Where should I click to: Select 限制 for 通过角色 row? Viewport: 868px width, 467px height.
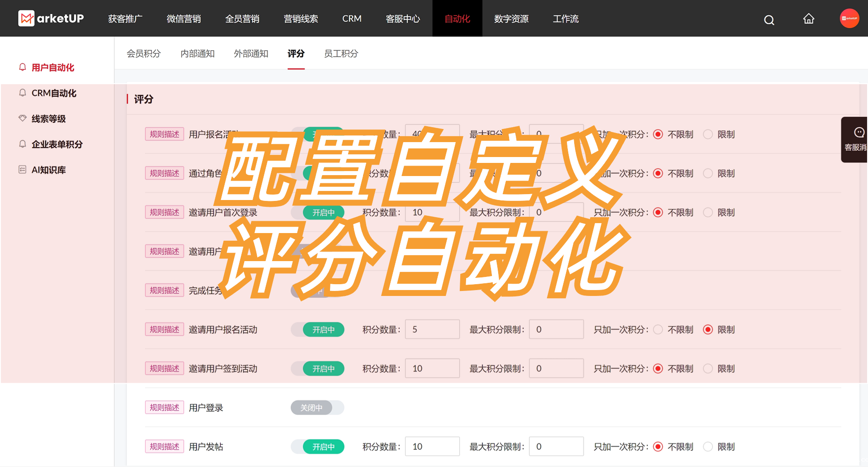[x=708, y=173]
